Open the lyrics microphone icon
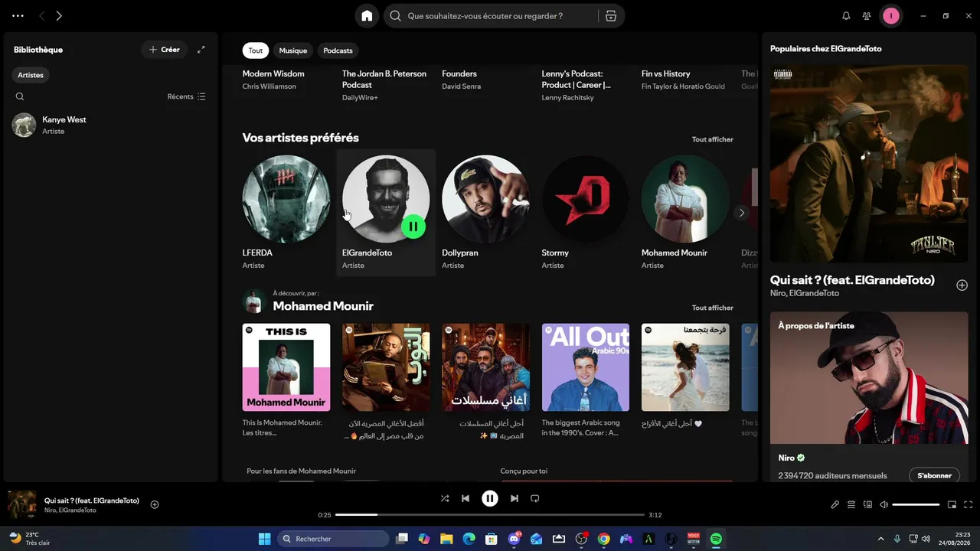The height and width of the screenshot is (551, 980). point(835,504)
